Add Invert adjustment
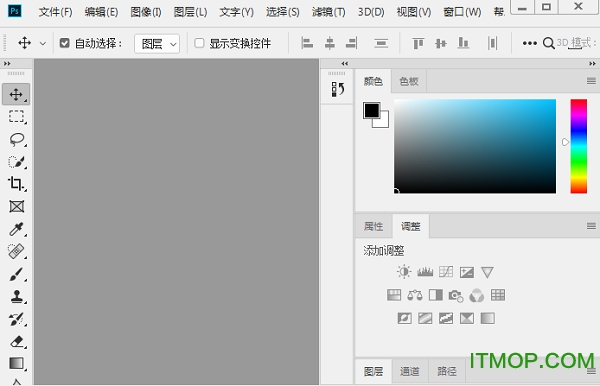The height and width of the screenshot is (386, 600). point(404,318)
